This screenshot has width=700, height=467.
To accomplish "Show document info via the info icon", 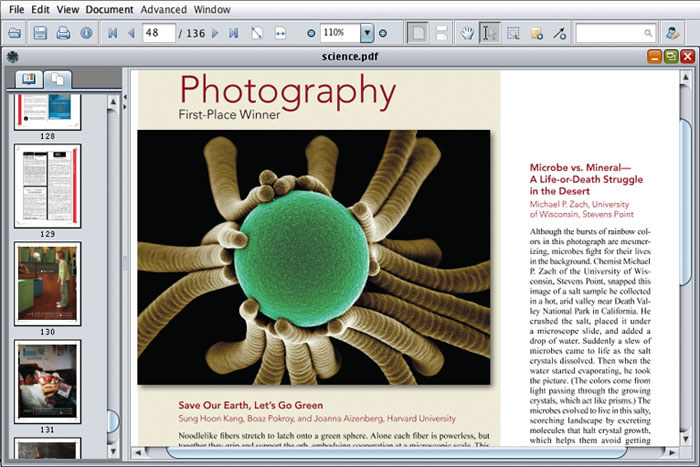I will 86,33.
